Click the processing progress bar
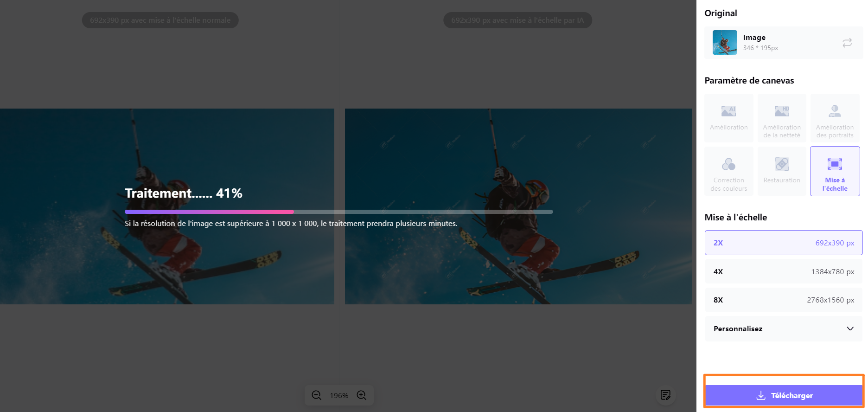Image resolution: width=868 pixels, height=412 pixels. (338, 212)
